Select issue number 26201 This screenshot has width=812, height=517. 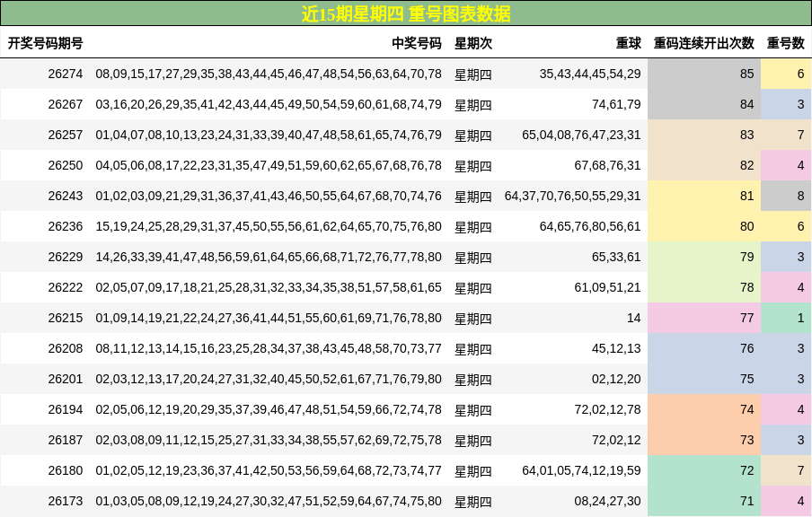tap(66, 380)
